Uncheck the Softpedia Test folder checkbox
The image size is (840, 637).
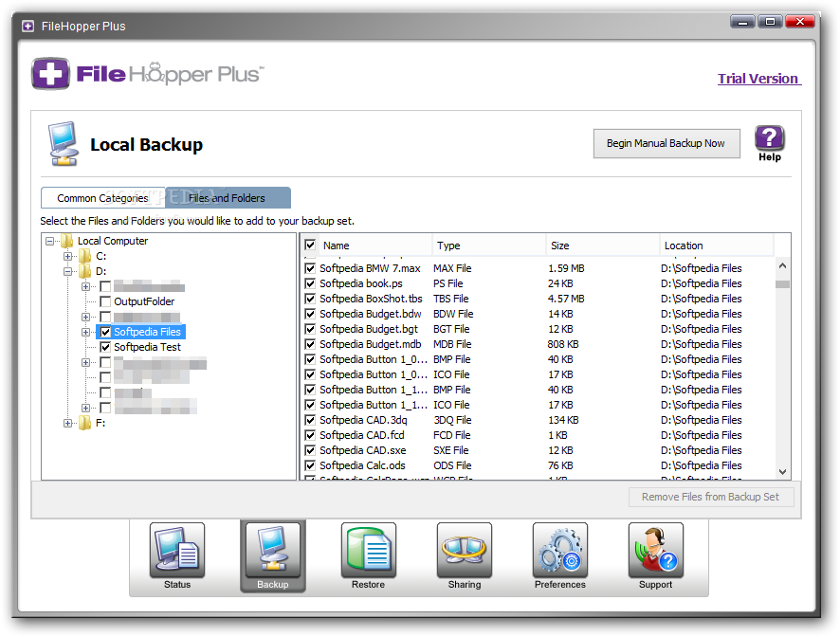105,347
